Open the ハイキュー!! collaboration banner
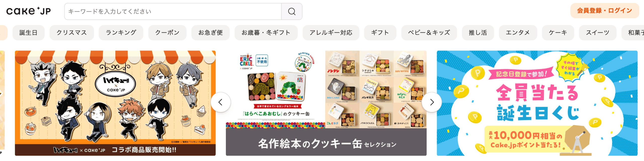This screenshot has width=644, height=161. click(x=115, y=103)
